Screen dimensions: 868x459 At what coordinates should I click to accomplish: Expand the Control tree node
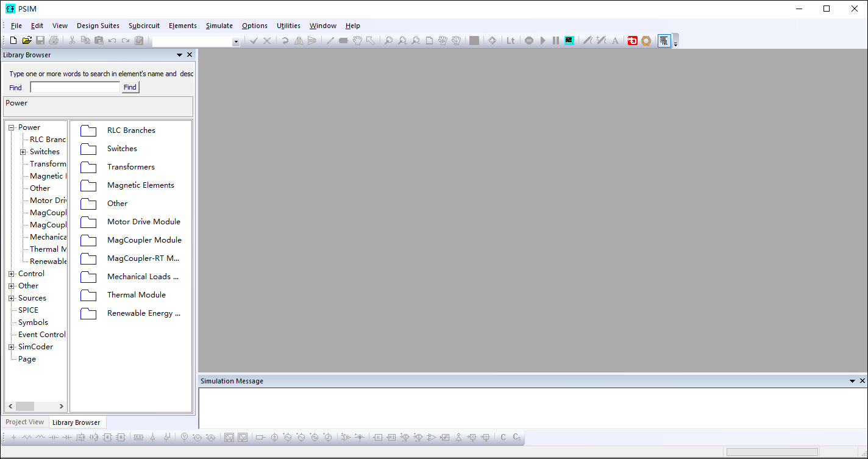click(11, 274)
